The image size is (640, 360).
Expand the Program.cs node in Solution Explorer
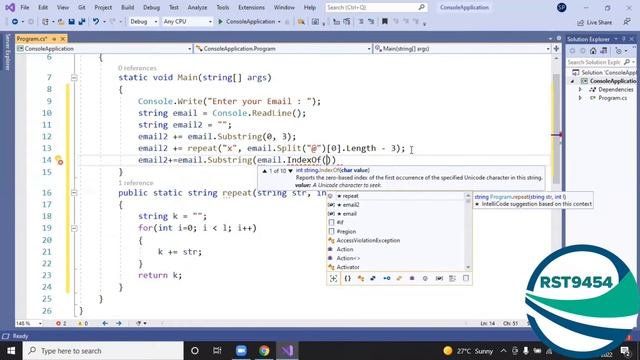580,98
